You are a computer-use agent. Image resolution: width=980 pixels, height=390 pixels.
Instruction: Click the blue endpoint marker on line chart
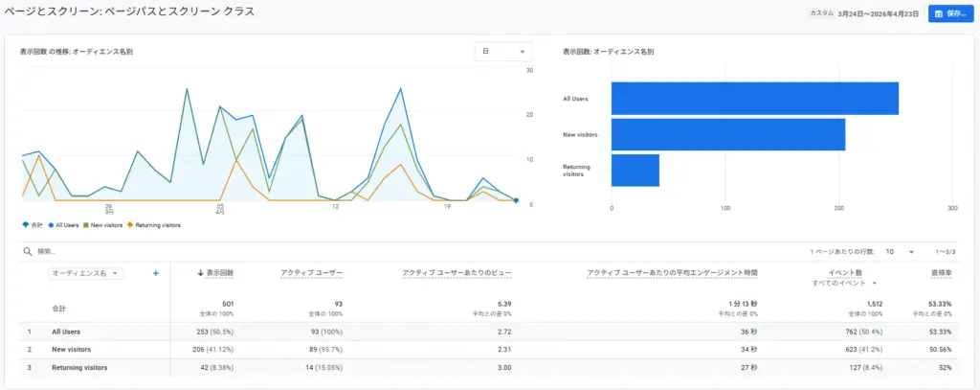click(516, 200)
